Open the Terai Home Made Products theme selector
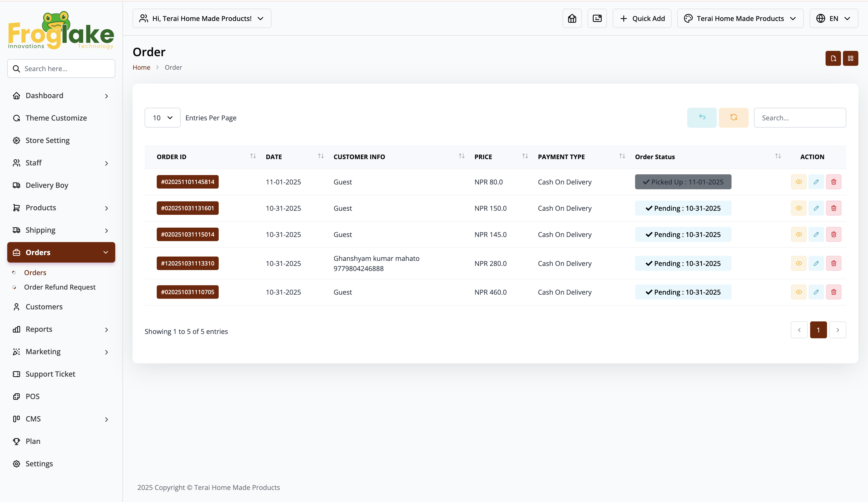The image size is (868, 502). click(x=740, y=19)
